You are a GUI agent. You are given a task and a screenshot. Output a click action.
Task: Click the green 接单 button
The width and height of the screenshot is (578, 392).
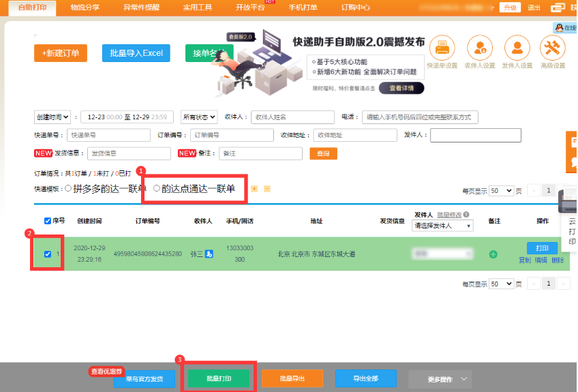click(209, 53)
